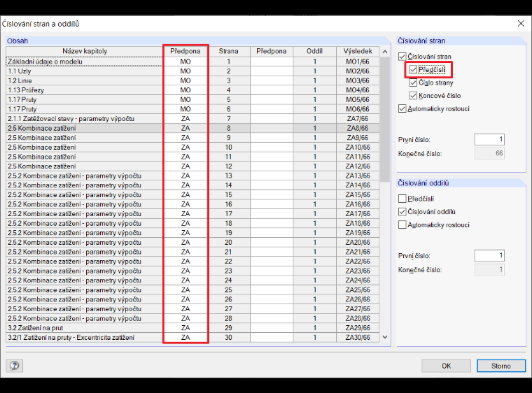Toggle the Číslování stran checkbox
Viewport: 532px width, 393px height.
pyautogui.click(x=402, y=56)
